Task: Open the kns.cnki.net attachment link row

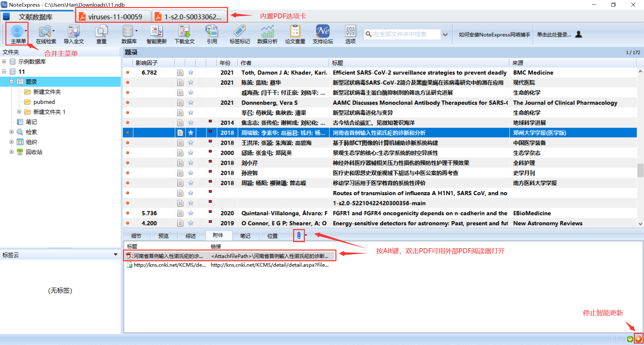Action: pos(229,265)
